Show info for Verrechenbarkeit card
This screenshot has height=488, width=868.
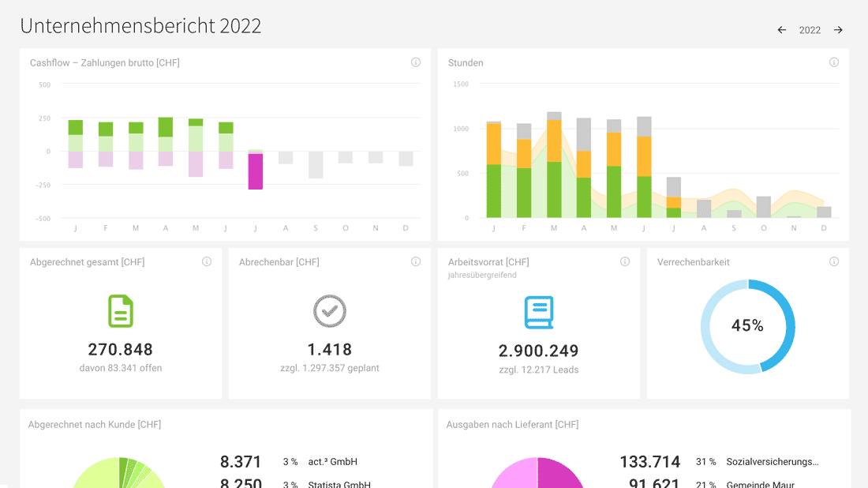(x=834, y=261)
